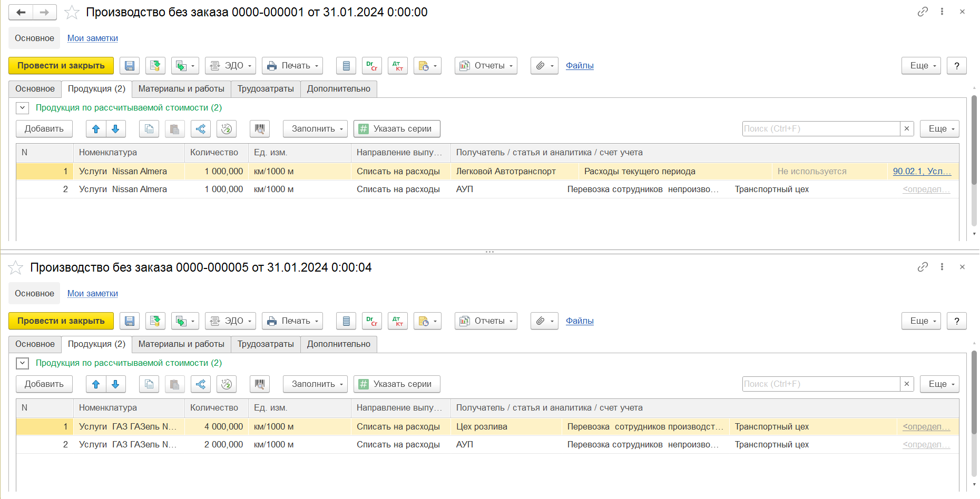Select Продукция (2) tab in document 0000-000001
Image resolution: width=980 pixels, height=499 pixels.
click(96, 89)
